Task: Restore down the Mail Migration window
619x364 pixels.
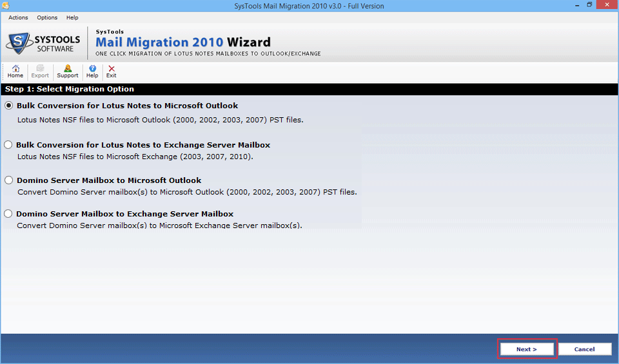Action: (x=589, y=5)
